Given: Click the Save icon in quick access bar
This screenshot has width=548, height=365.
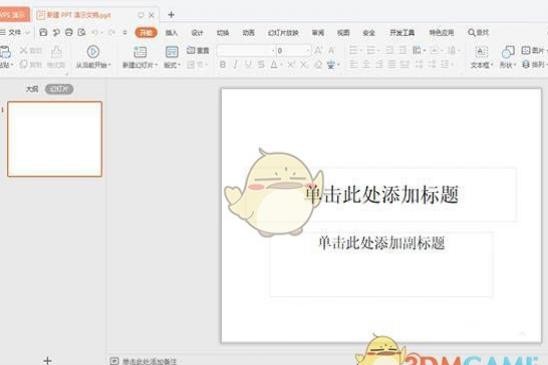Looking at the screenshot, I should click(43, 33).
